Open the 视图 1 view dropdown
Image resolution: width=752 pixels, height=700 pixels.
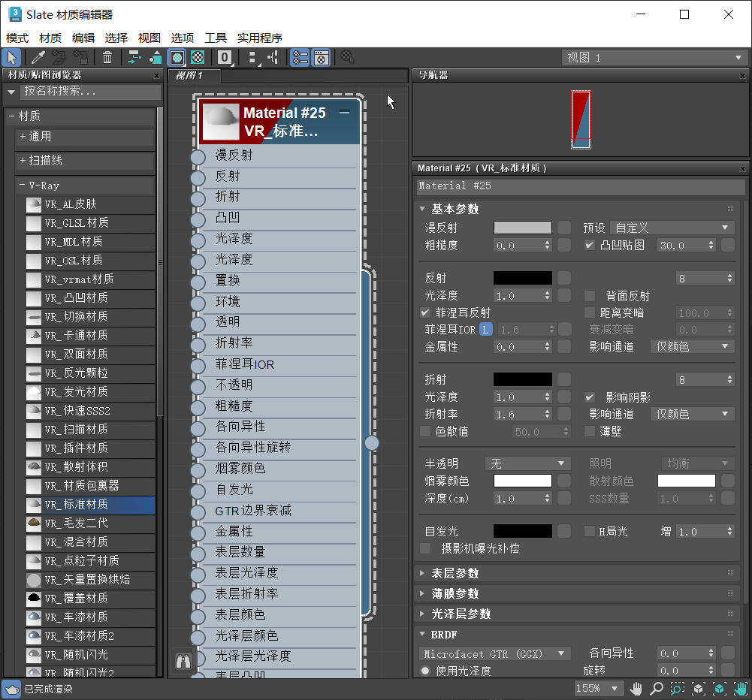coord(654,58)
